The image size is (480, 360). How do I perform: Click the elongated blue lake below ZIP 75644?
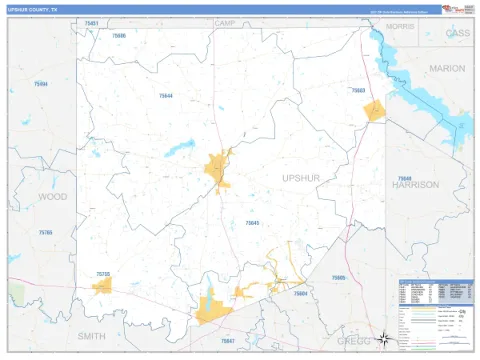point(180,148)
